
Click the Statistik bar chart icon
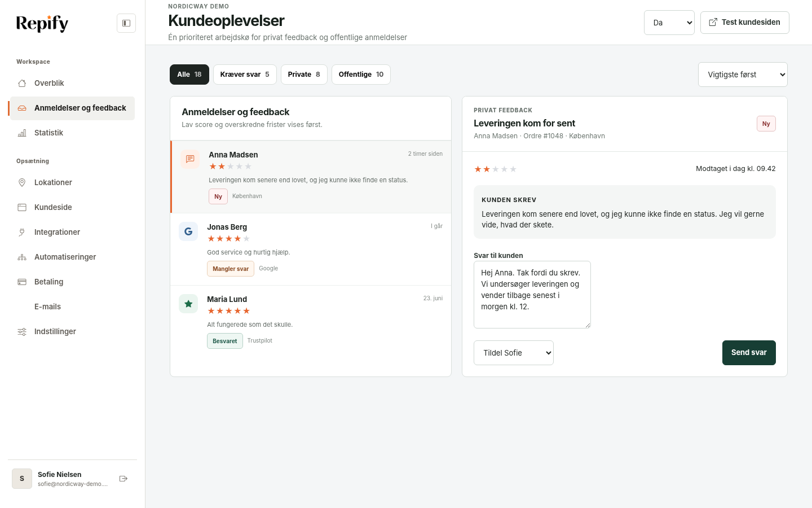[22, 133]
